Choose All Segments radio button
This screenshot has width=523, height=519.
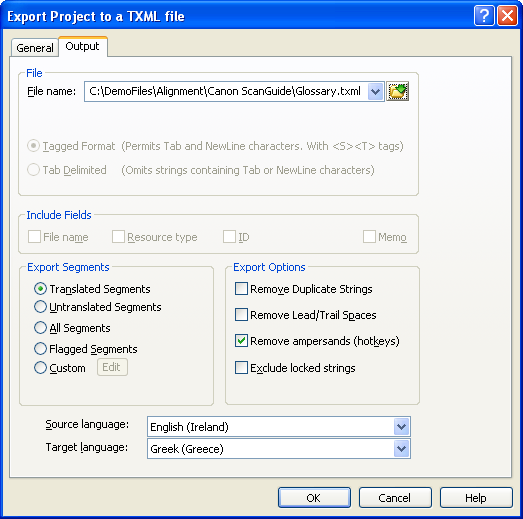[x=40, y=328]
